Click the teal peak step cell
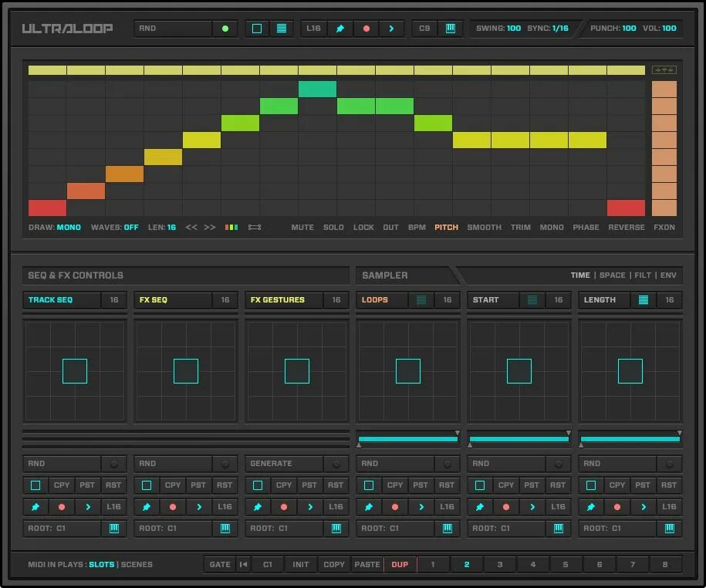Image resolution: width=706 pixels, height=588 pixels. tap(317, 90)
